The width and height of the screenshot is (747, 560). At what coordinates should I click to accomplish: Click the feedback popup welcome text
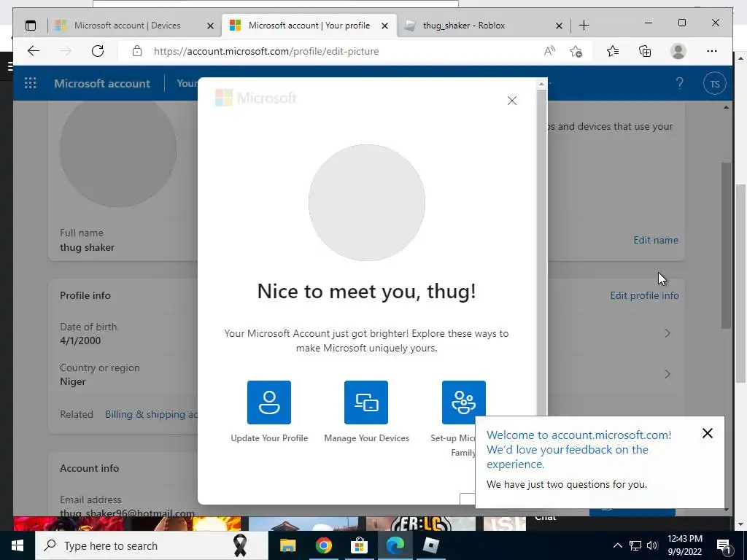coord(578,449)
